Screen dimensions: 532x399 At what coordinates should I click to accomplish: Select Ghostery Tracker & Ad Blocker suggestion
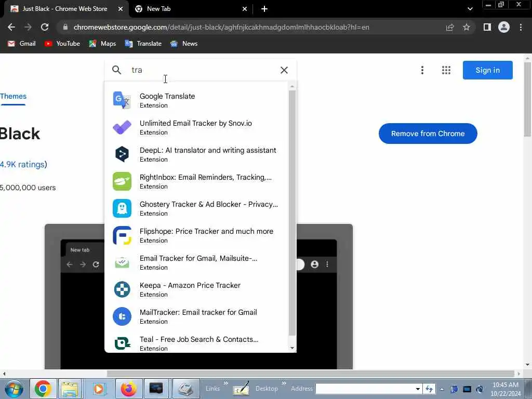click(197, 208)
